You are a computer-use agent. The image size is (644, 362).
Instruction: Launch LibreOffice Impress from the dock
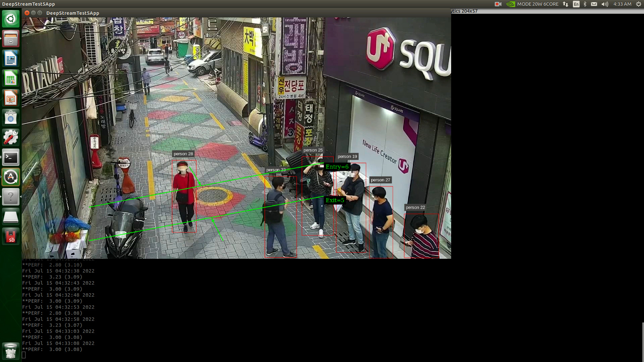[x=11, y=98]
